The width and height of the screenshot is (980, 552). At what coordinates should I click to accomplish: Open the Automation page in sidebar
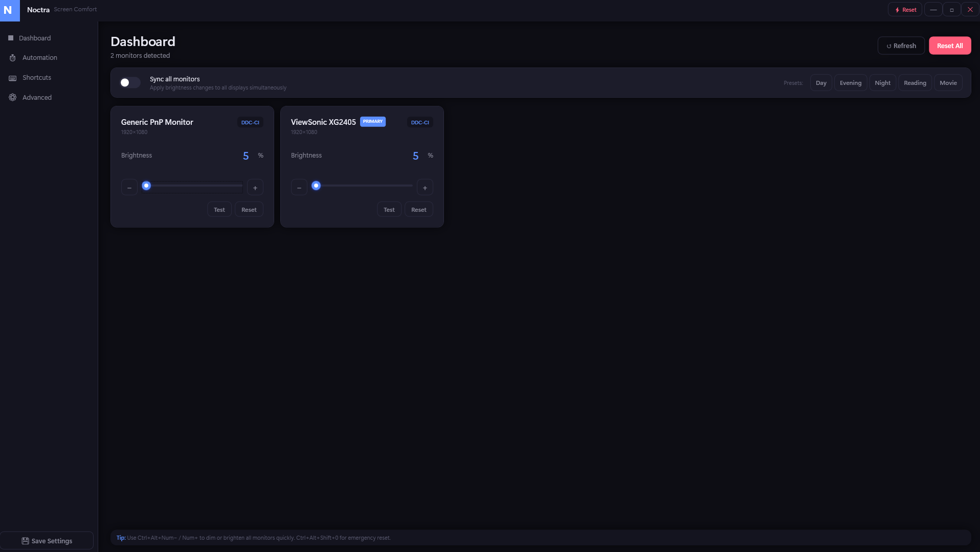click(x=39, y=58)
